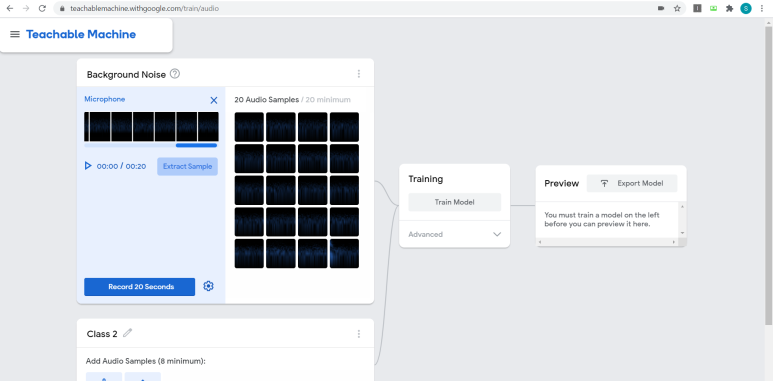Click the recording playback progress bar
Viewport: 773px width, 381px height.
click(150, 145)
